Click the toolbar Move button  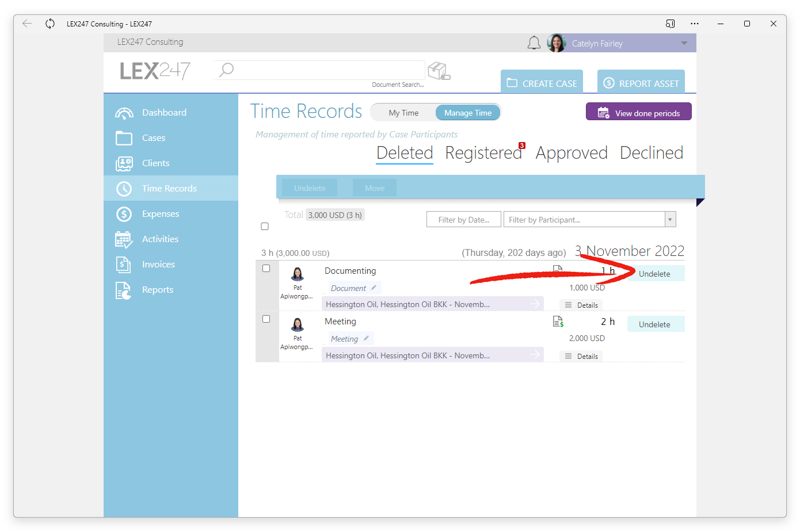pyautogui.click(x=375, y=188)
